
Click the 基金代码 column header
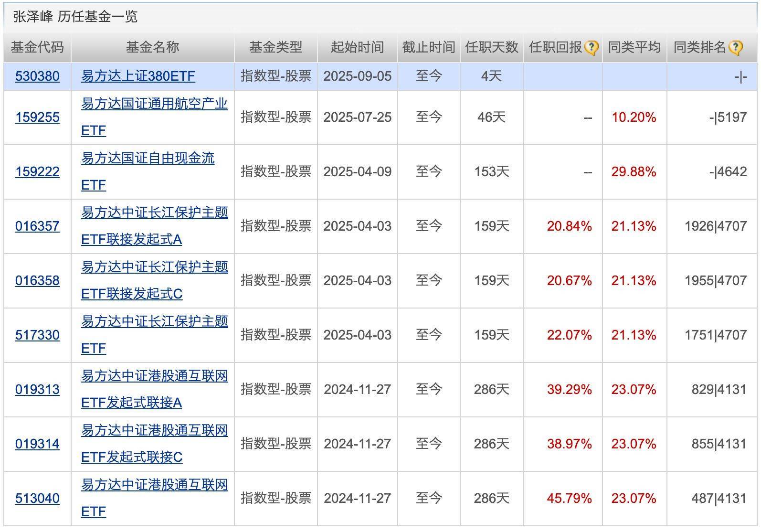[37, 47]
